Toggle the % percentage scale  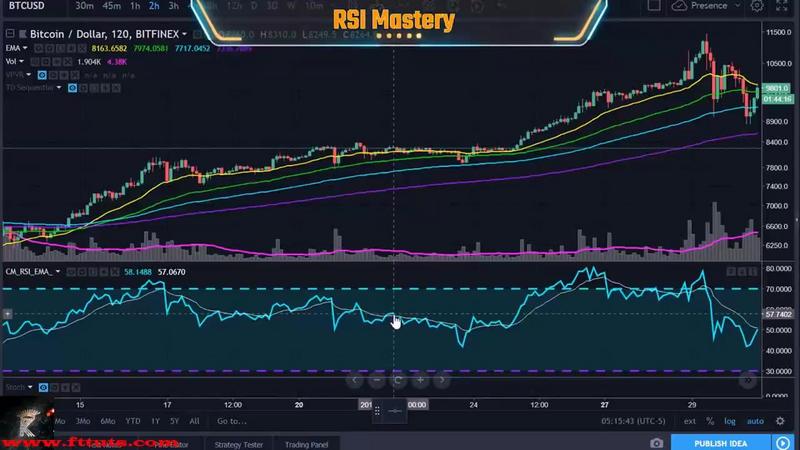[710, 421]
